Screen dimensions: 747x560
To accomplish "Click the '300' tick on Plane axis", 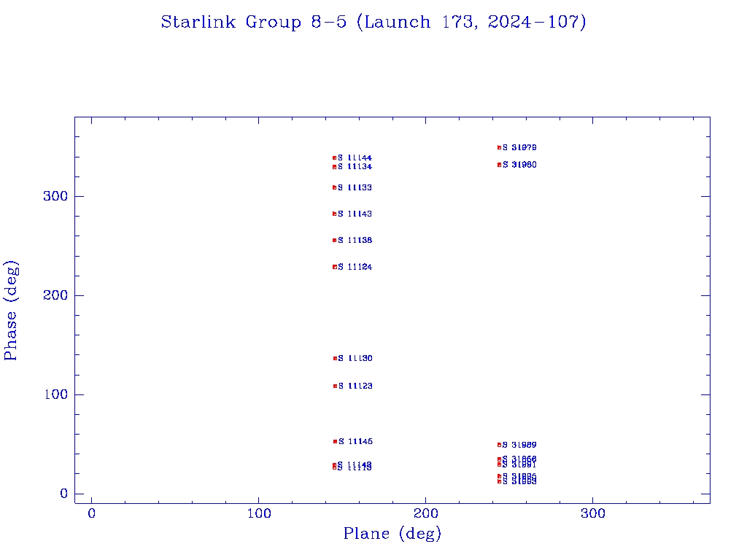I will click(592, 513).
